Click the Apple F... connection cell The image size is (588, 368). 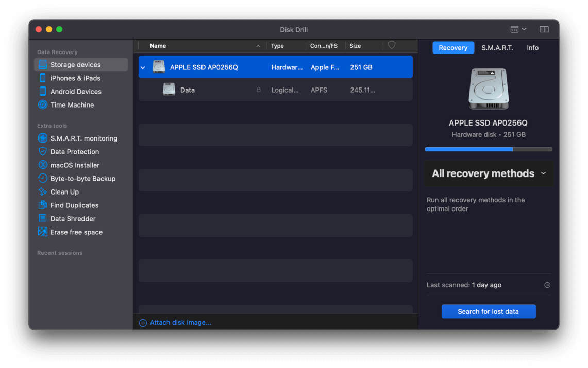tap(325, 67)
